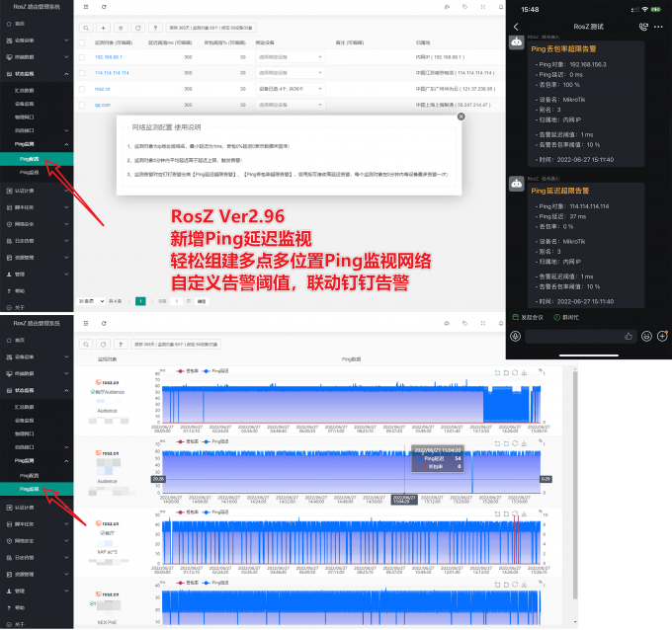Click the restore icon on first chart
672x630 pixels.
click(515, 373)
